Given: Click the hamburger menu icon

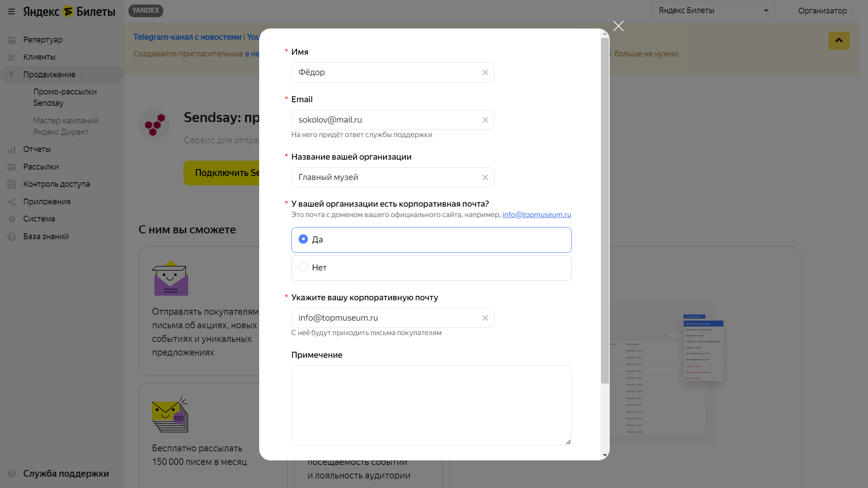Looking at the screenshot, I should (12, 12).
